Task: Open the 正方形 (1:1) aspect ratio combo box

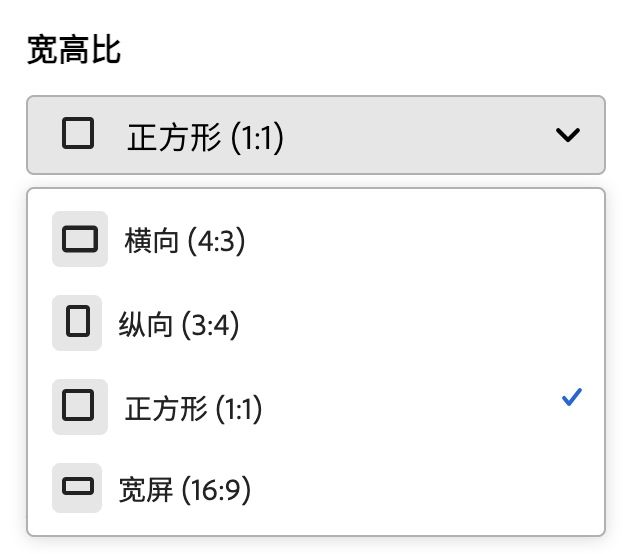Action: (316, 135)
